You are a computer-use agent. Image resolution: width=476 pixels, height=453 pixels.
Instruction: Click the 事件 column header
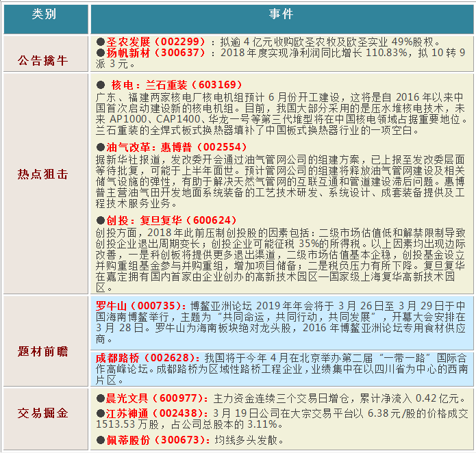pyautogui.click(x=281, y=18)
